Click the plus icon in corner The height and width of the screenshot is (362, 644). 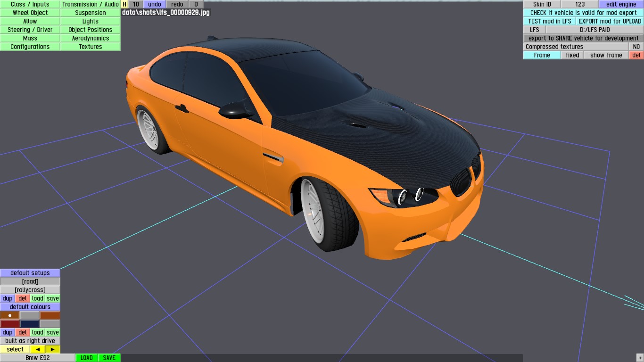[639, 358]
